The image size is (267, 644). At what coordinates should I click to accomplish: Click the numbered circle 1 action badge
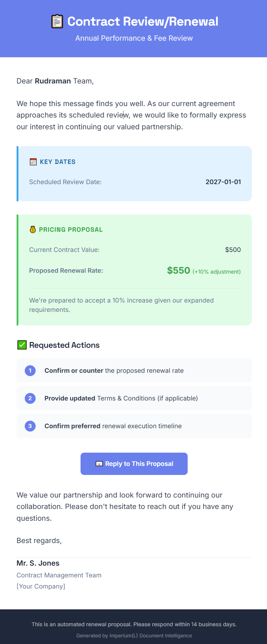30,370
